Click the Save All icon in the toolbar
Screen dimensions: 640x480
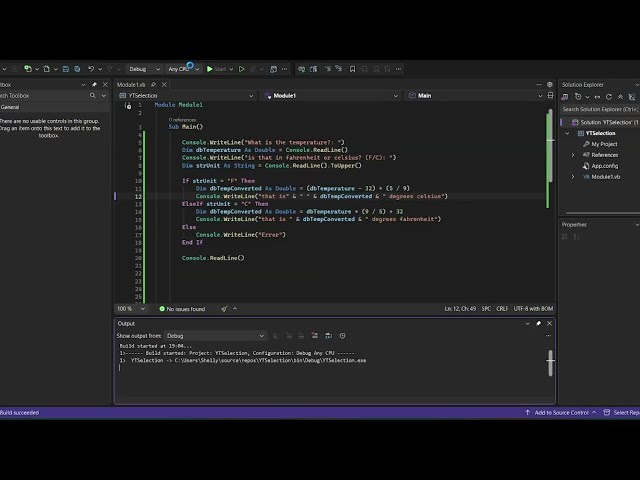pos(77,69)
